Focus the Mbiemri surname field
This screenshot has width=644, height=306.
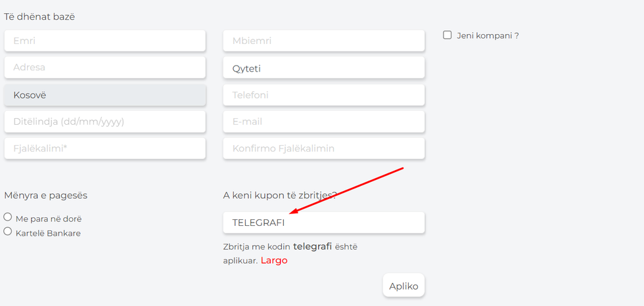323,41
